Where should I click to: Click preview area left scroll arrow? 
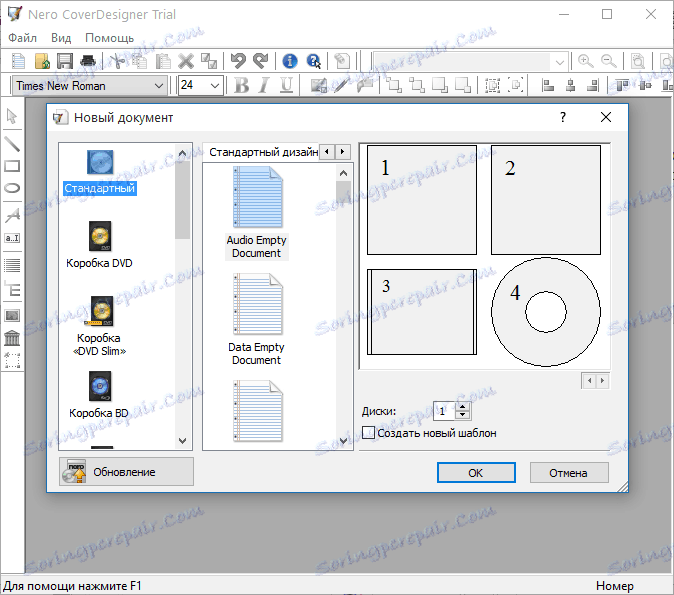pos(589,381)
